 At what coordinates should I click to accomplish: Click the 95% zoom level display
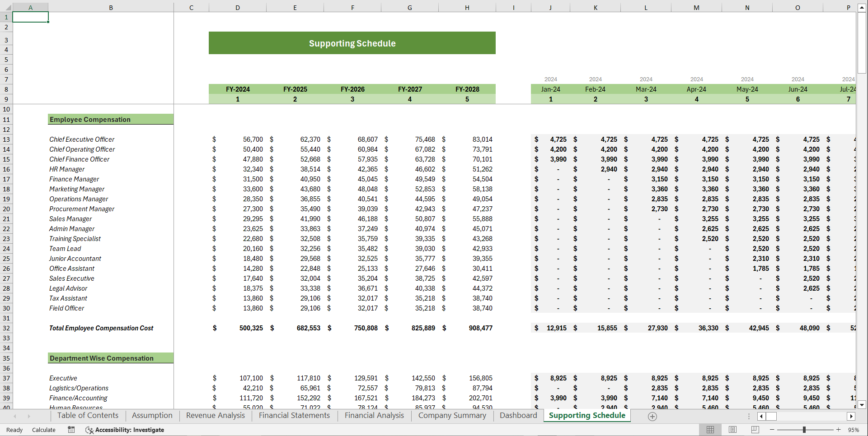(854, 430)
